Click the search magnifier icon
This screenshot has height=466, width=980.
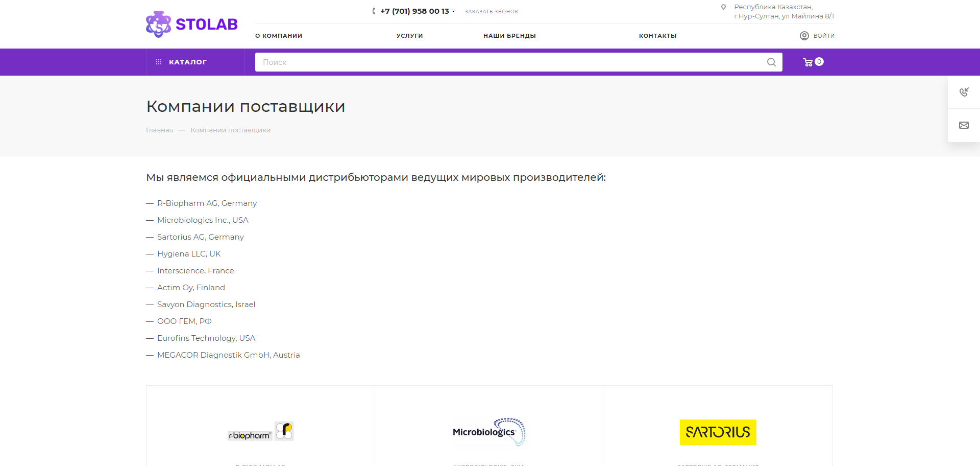point(771,62)
